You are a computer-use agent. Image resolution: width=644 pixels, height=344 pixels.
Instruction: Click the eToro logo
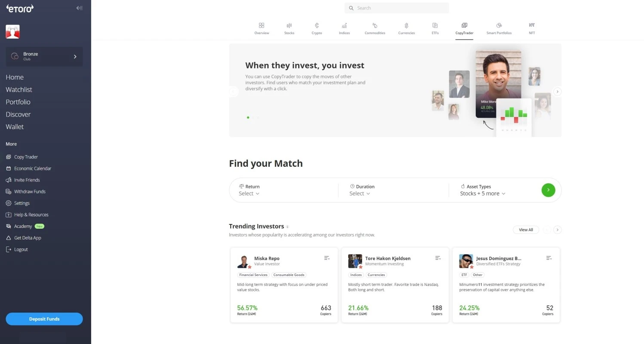pos(19,8)
